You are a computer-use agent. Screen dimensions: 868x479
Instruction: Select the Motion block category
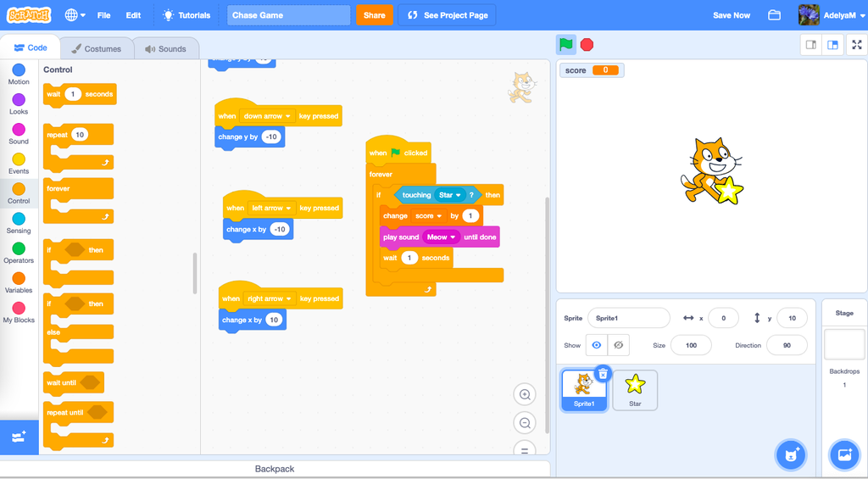19,75
